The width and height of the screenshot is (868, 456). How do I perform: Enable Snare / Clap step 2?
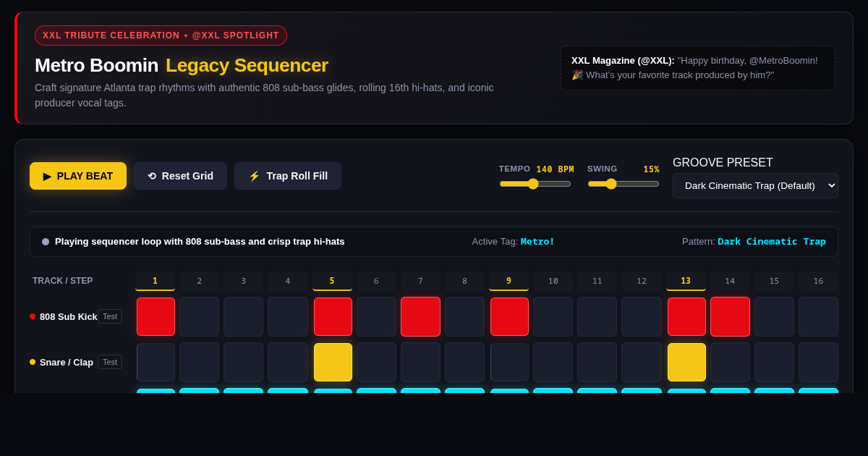(200, 362)
